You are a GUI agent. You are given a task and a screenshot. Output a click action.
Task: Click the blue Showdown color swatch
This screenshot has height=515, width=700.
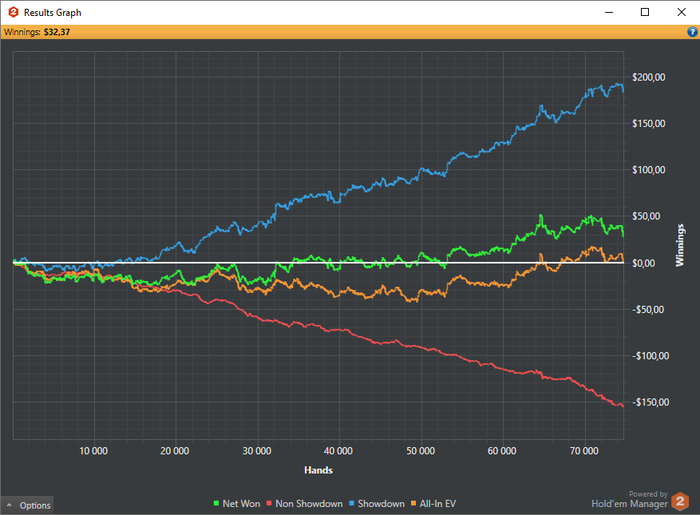pos(352,503)
